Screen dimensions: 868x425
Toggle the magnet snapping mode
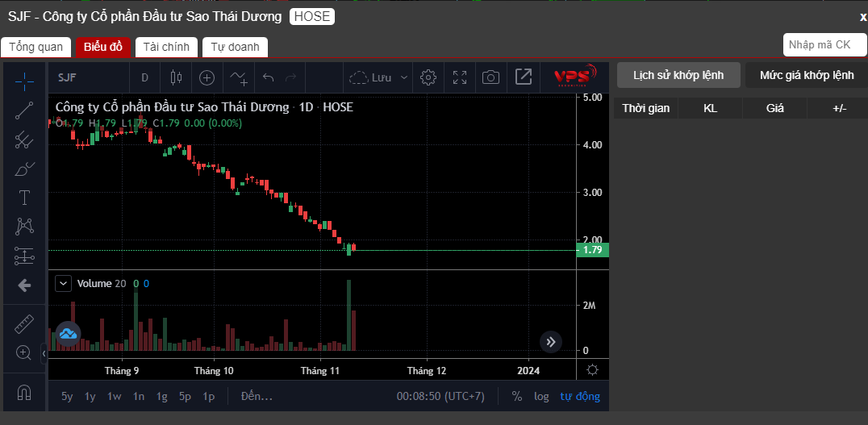(x=24, y=393)
